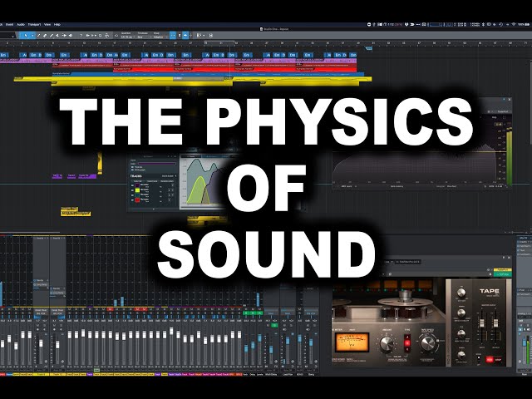The image size is (532, 399).
Task: Click the yellow swatch in Tracks list
Action: pyautogui.click(x=137, y=190)
